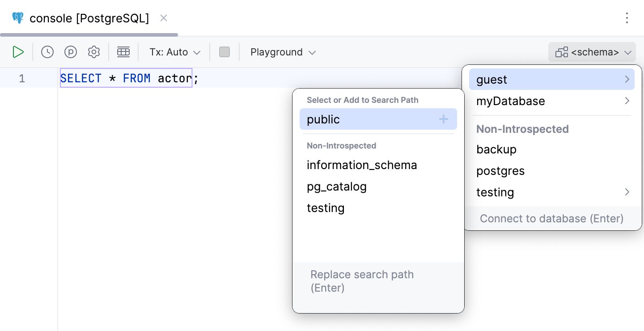Screen dimensions: 644x331
Task: Click Connect to database (Enter)
Action: [x=551, y=218]
